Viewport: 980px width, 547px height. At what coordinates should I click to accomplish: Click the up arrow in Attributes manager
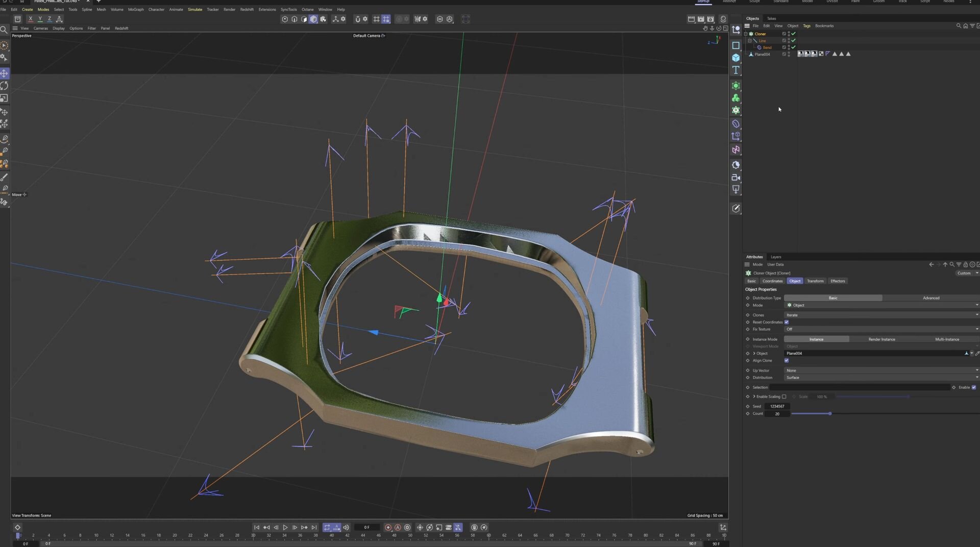coord(945,264)
